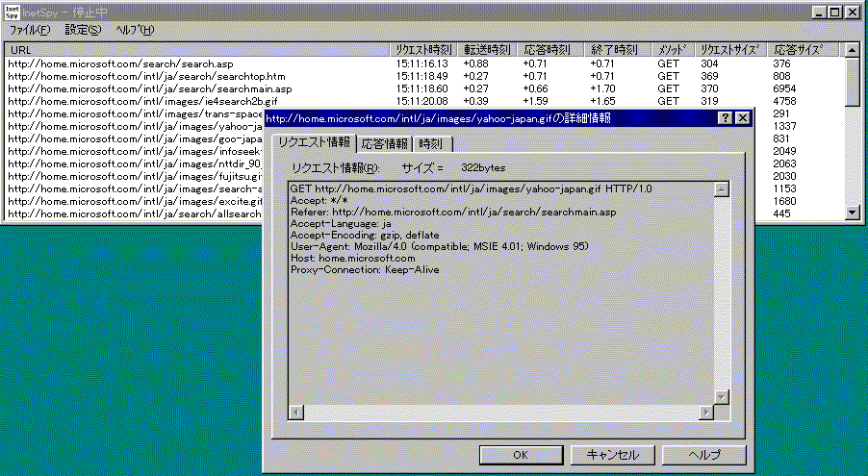This screenshot has width=868, height=476.
Task: Click the URL list scroll down arrow
Action: tap(853, 212)
